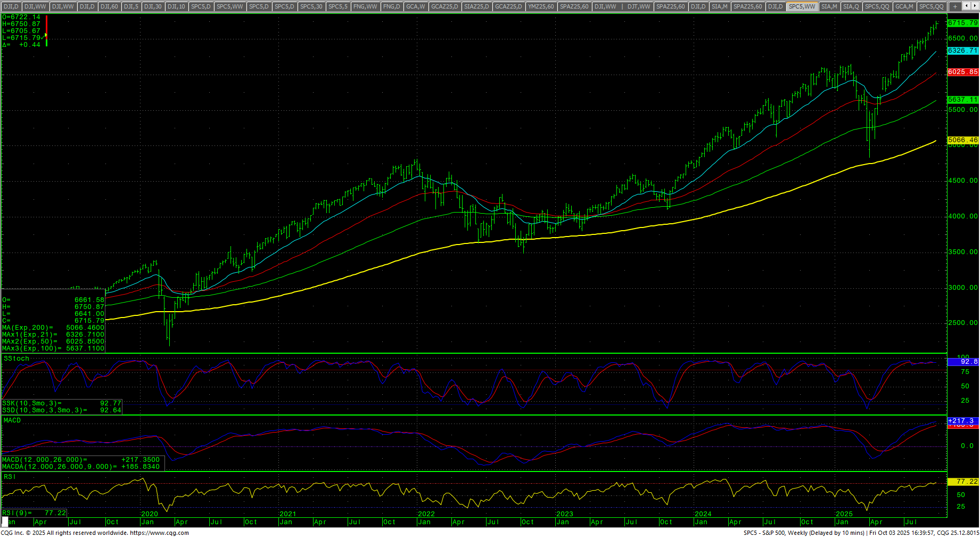Click the SStoch study label
The width and height of the screenshot is (980, 537).
[16, 359]
